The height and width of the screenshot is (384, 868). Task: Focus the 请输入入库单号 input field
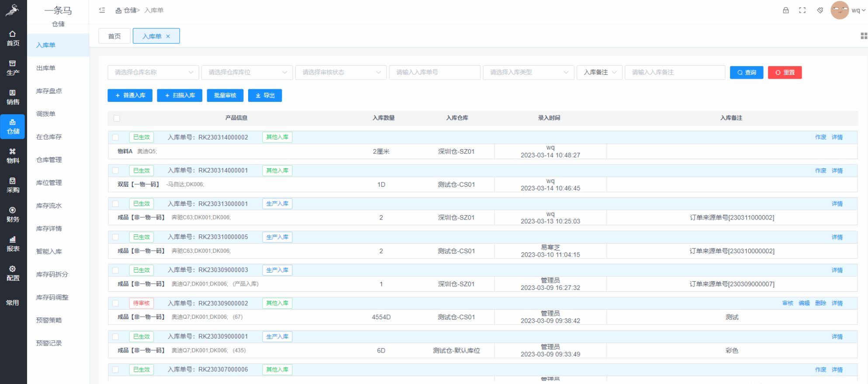coord(435,72)
